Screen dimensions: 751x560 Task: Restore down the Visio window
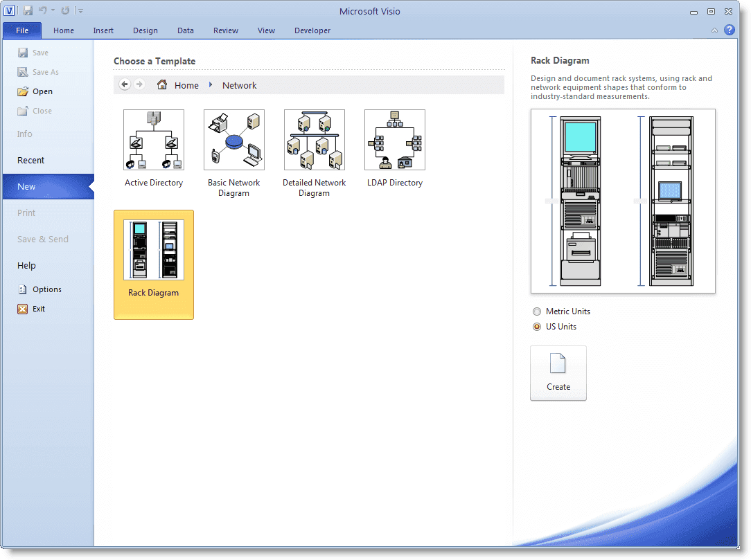pos(712,12)
